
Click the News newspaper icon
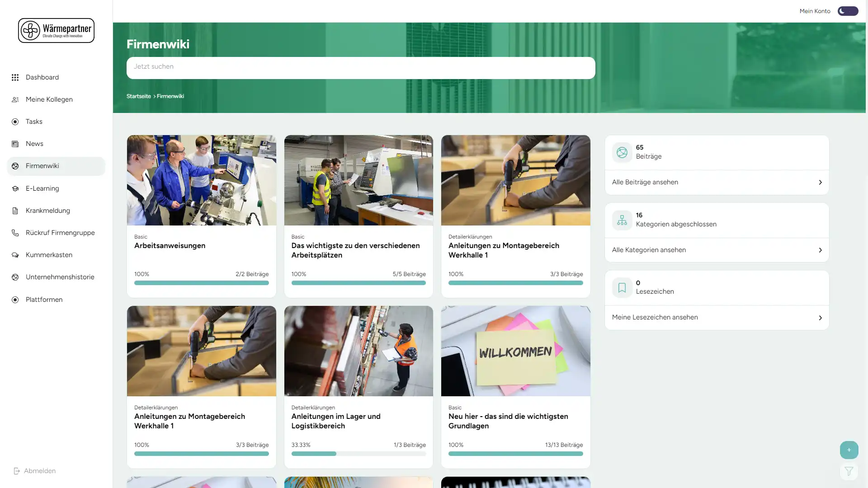(15, 144)
